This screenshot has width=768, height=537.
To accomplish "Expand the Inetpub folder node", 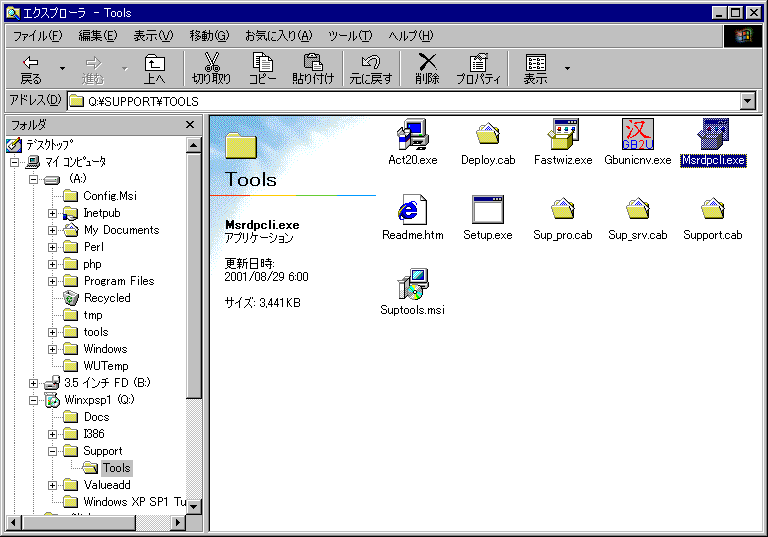I will 52,213.
